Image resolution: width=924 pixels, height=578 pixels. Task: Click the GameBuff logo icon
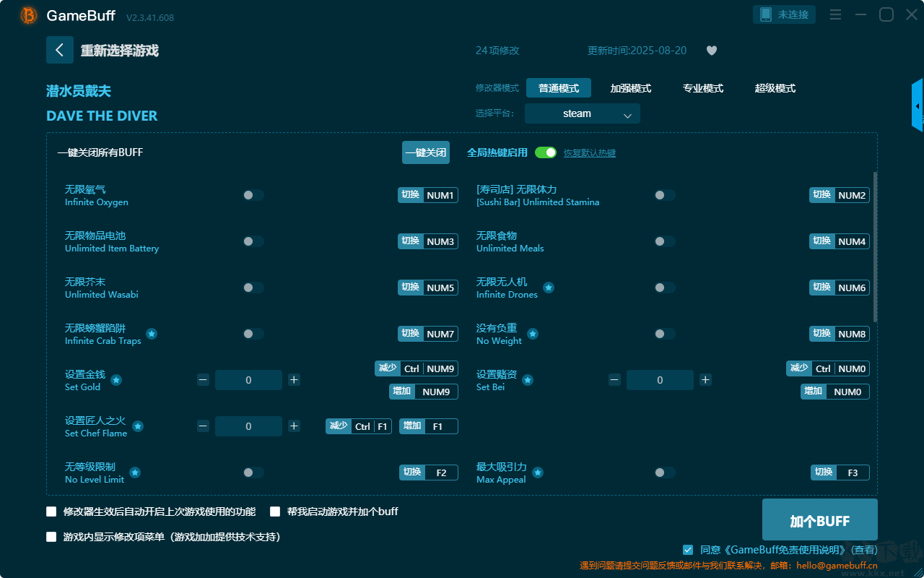(29, 15)
